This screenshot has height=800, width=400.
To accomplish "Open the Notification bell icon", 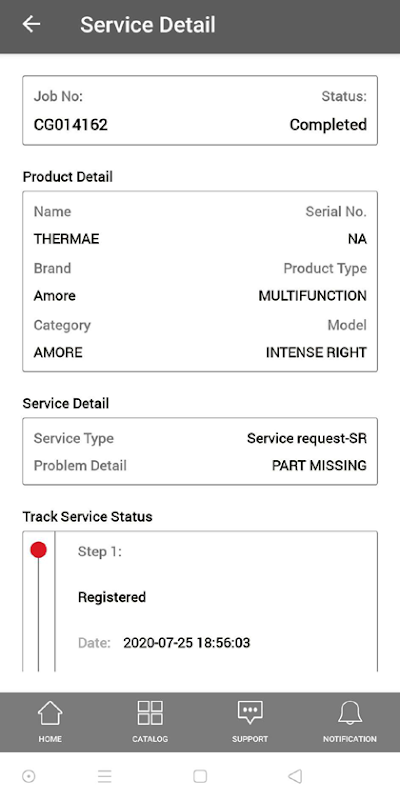I will (350, 713).
